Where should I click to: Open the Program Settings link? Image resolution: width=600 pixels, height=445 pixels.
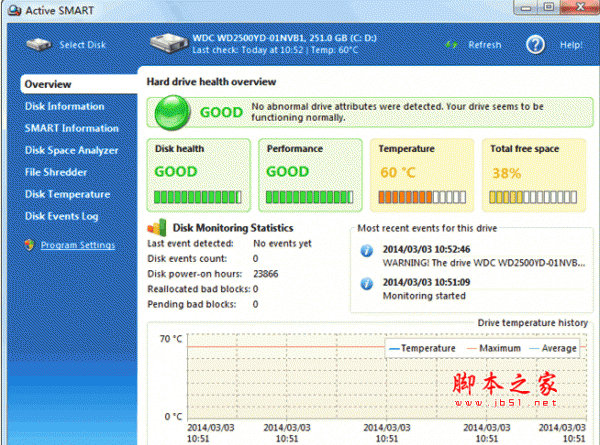tap(78, 245)
